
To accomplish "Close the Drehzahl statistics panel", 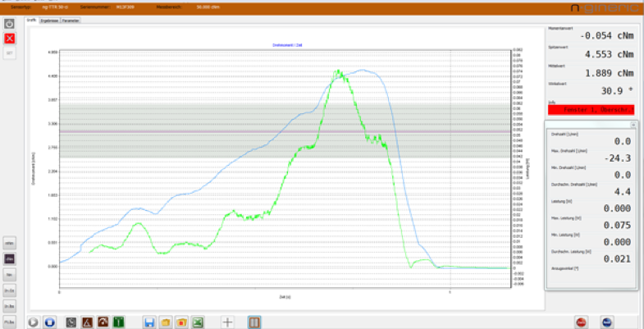I will [x=633, y=125].
